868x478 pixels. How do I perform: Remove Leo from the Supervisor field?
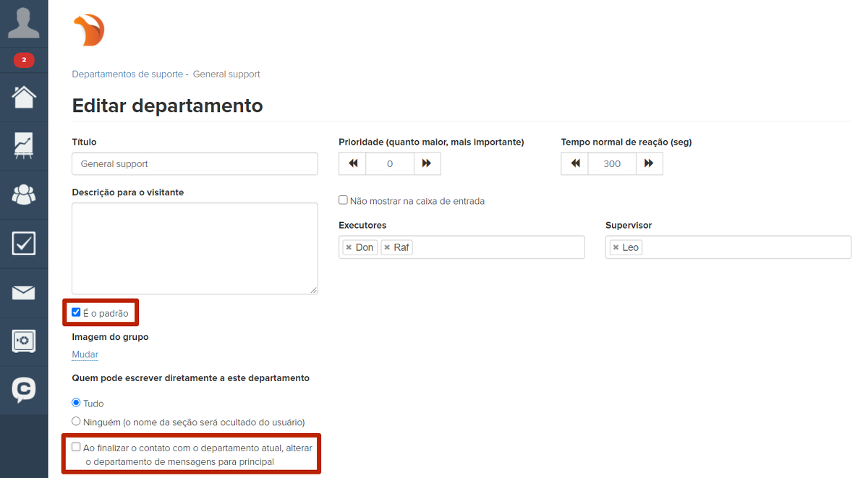[616, 247]
